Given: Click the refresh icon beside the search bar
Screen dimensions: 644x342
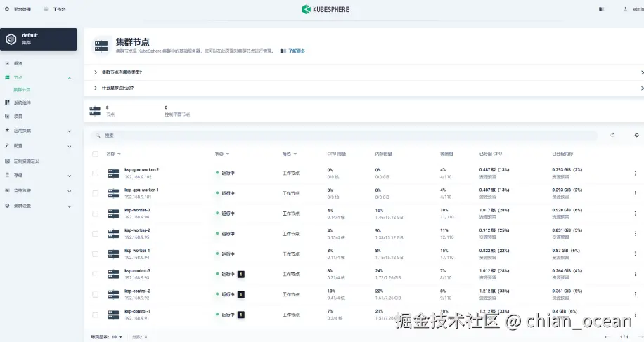Looking at the screenshot, I should point(612,135).
